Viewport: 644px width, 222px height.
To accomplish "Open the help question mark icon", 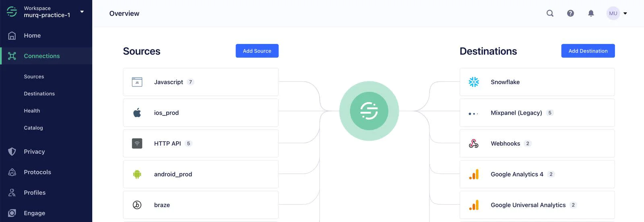I will pyautogui.click(x=570, y=13).
